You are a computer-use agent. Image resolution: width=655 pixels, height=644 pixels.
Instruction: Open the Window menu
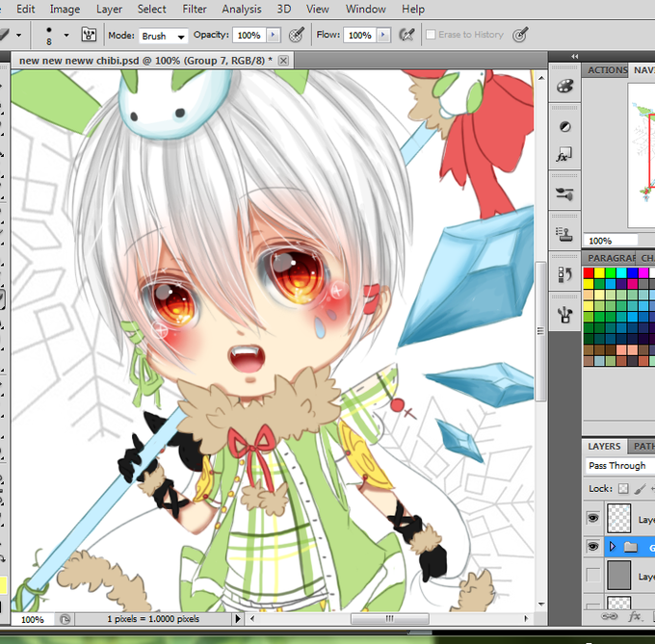coord(365,10)
